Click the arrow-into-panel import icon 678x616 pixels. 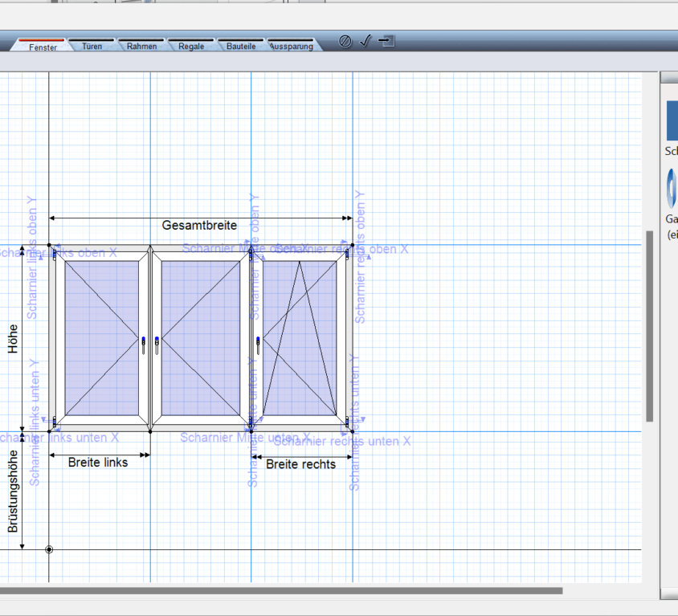[x=386, y=41]
